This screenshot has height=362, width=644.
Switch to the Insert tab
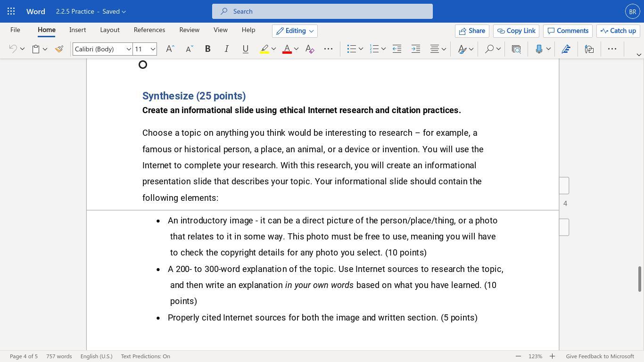tap(77, 30)
